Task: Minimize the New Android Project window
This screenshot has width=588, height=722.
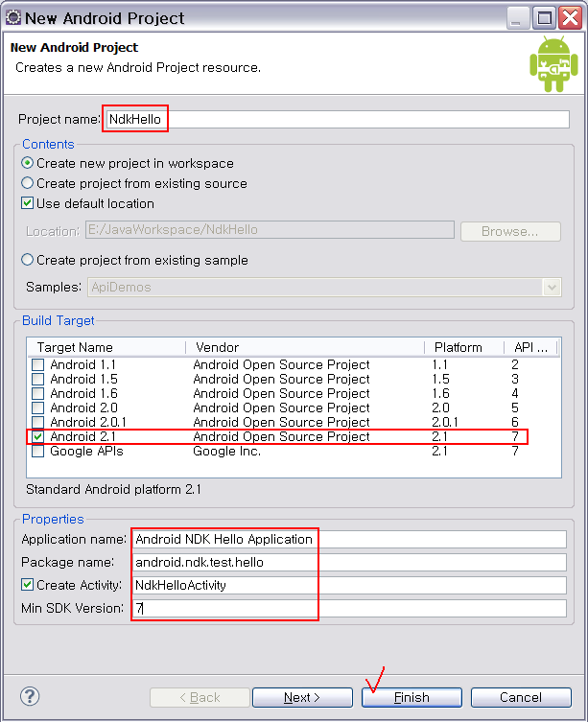Action: 518,18
